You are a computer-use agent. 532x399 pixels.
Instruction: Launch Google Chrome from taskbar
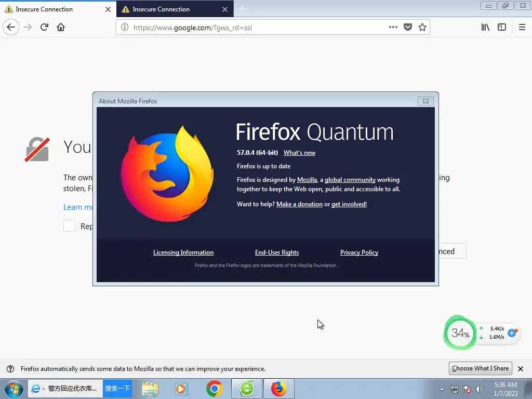point(214,389)
